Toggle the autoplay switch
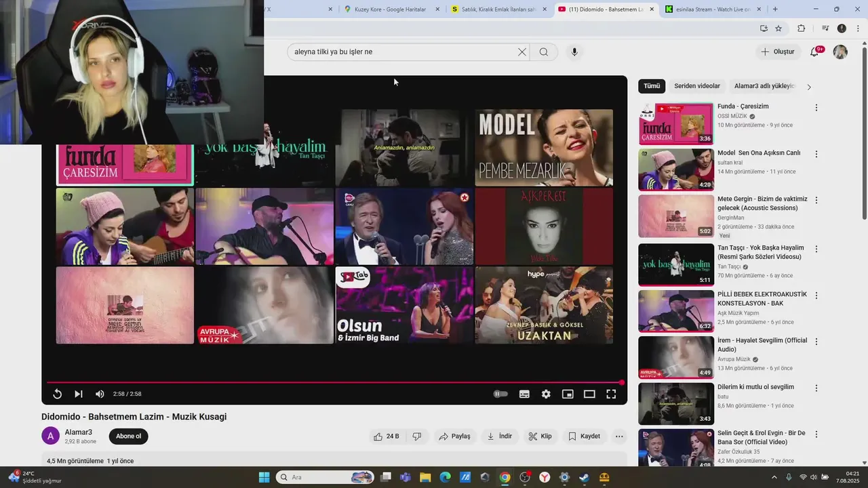Screen dimensions: 868x488 click(500, 394)
